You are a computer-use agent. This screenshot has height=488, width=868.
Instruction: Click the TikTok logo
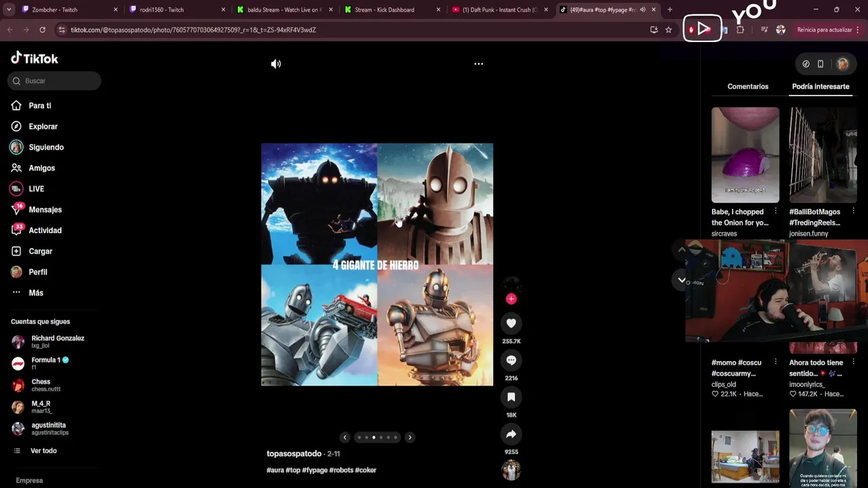tap(35, 58)
